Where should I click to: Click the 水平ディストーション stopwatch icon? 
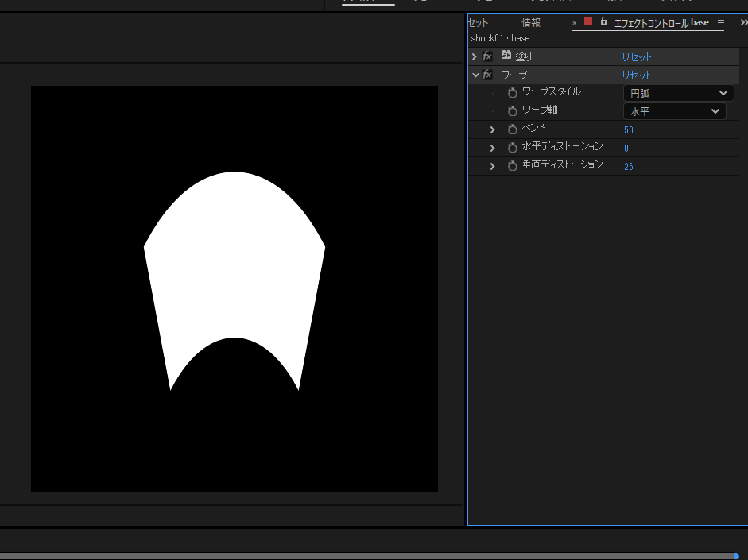[513, 148]
